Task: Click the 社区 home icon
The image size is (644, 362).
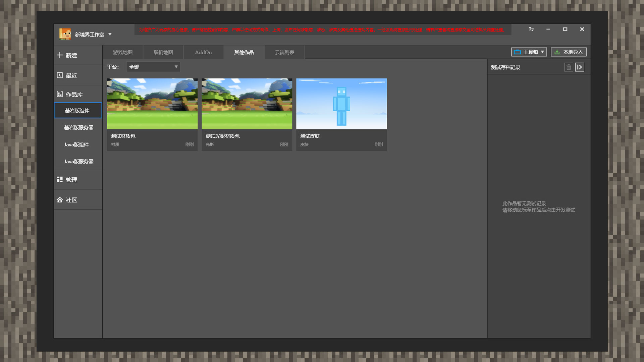Action: tap(60, 200)
